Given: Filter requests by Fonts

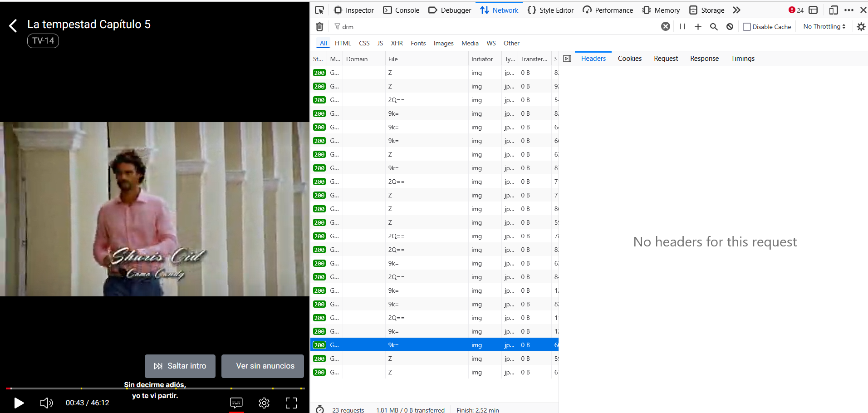Looking at the screenshot, I should tap(418, 43).
